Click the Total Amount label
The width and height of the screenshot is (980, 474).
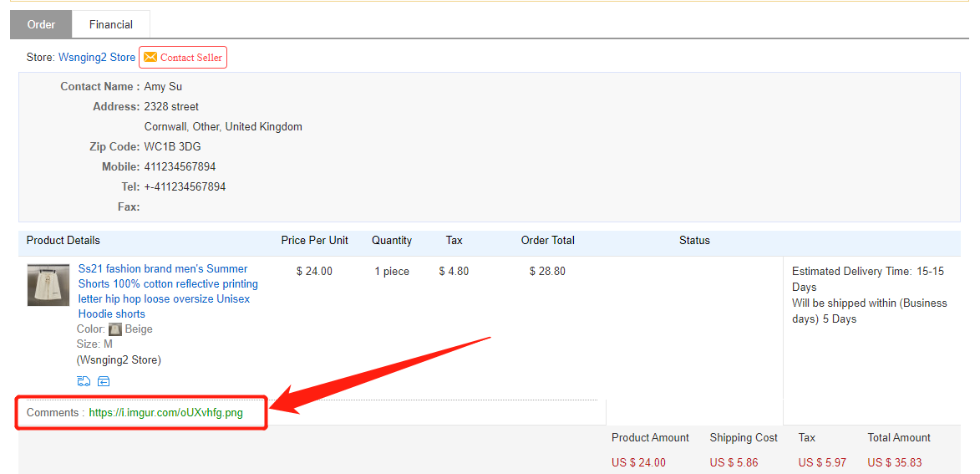[899, 438]
